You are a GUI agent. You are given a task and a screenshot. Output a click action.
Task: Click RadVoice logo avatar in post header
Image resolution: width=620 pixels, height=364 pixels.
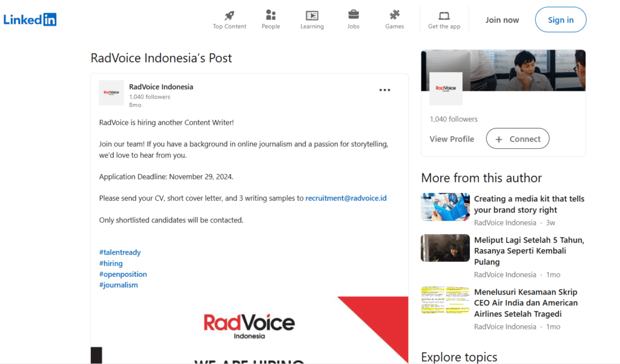(x=111, y=93)
